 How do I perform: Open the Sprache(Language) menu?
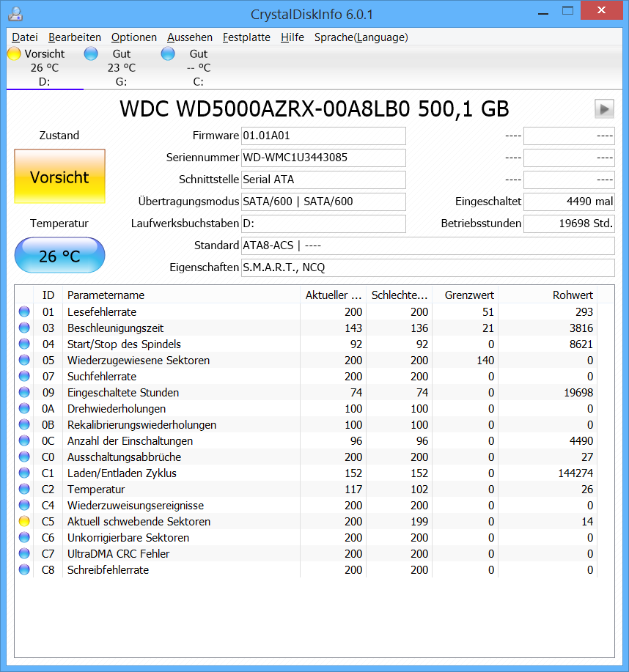(x=361, y=37)
